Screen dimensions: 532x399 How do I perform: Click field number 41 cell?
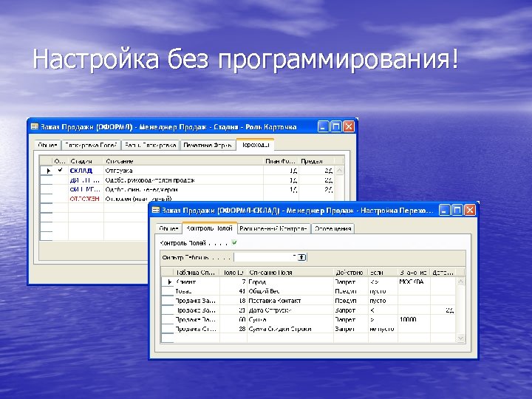click(x=233, y=291)
